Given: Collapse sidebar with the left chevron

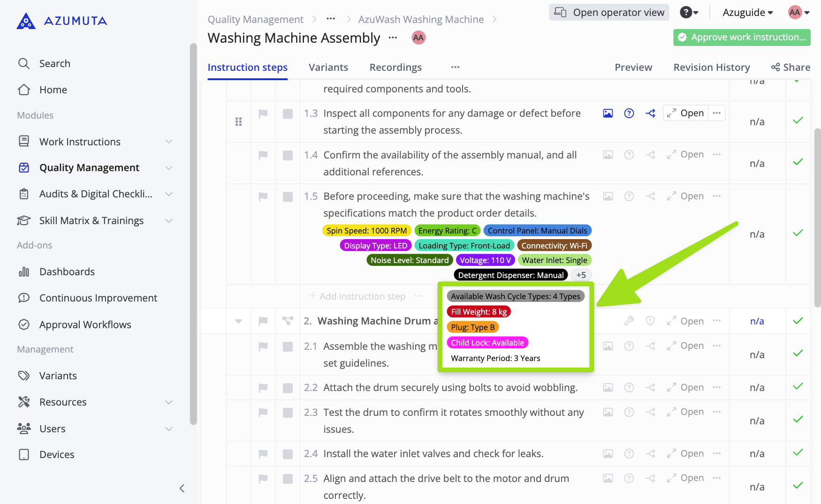Looking at the screenshot, I should point(182,488).
